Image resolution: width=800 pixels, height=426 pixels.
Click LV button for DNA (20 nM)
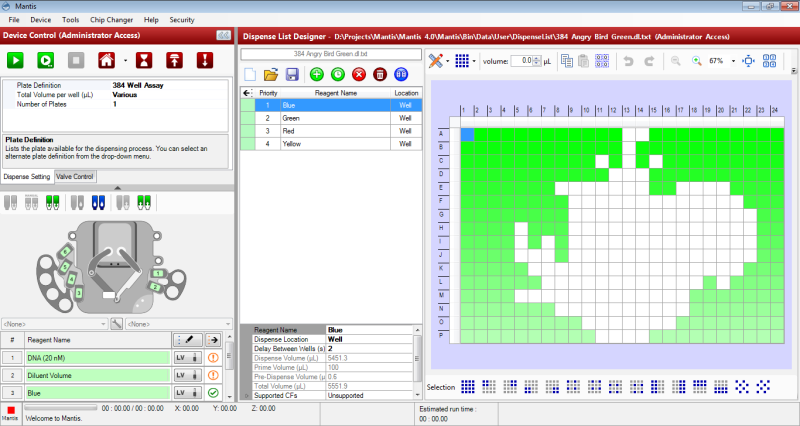[x=187, y=358]
